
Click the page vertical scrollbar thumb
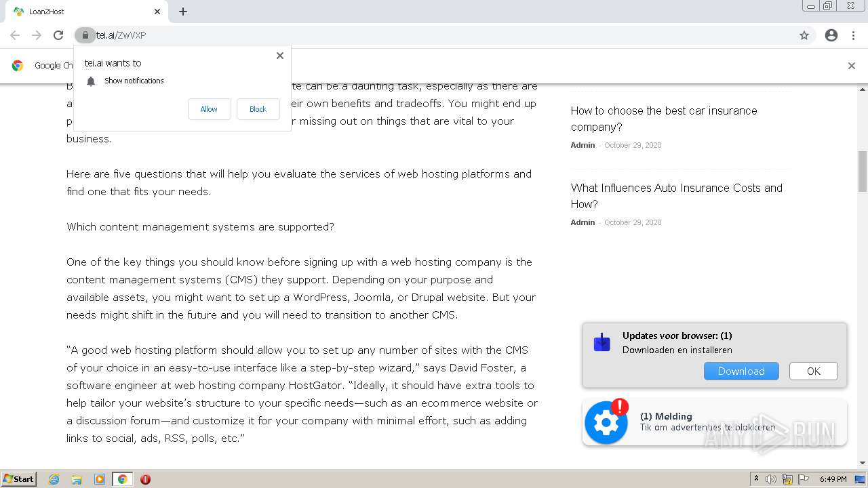pos(863,171)
